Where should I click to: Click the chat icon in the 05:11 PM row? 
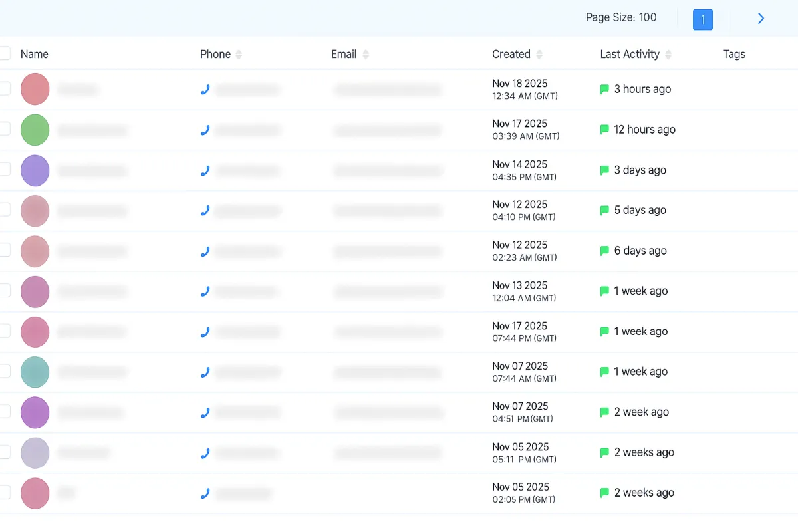[604, 452]
